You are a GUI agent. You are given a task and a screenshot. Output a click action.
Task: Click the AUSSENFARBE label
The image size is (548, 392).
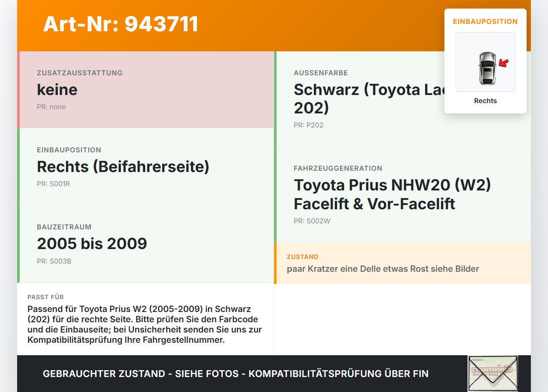coord(321,73)
